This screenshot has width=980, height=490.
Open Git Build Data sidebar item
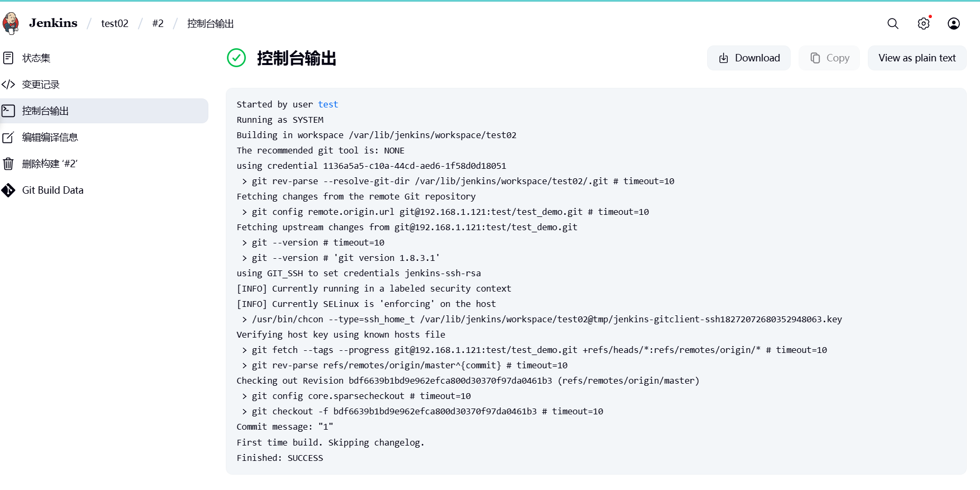pyautogui.click(x=53, y=190)
